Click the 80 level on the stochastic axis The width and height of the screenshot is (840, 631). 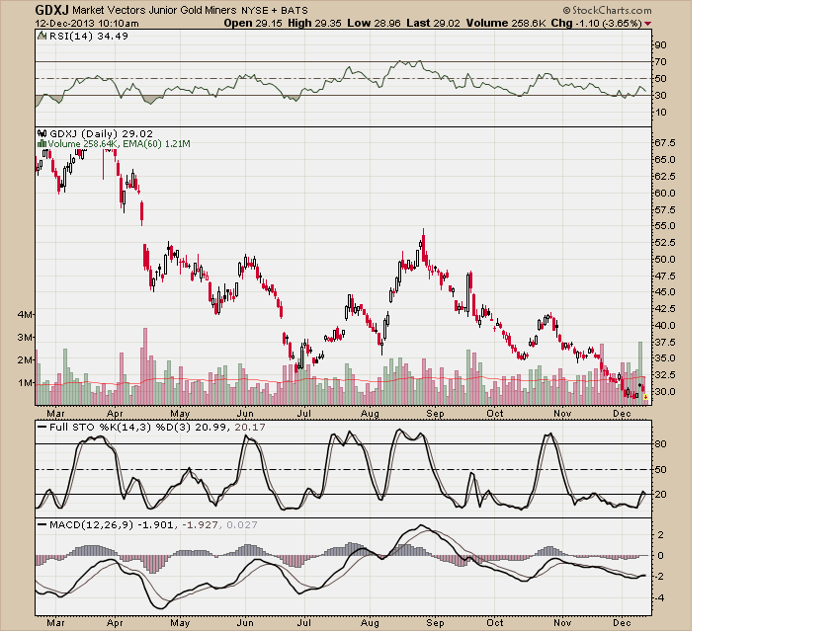pyautogui.click(x=660, y=444)
